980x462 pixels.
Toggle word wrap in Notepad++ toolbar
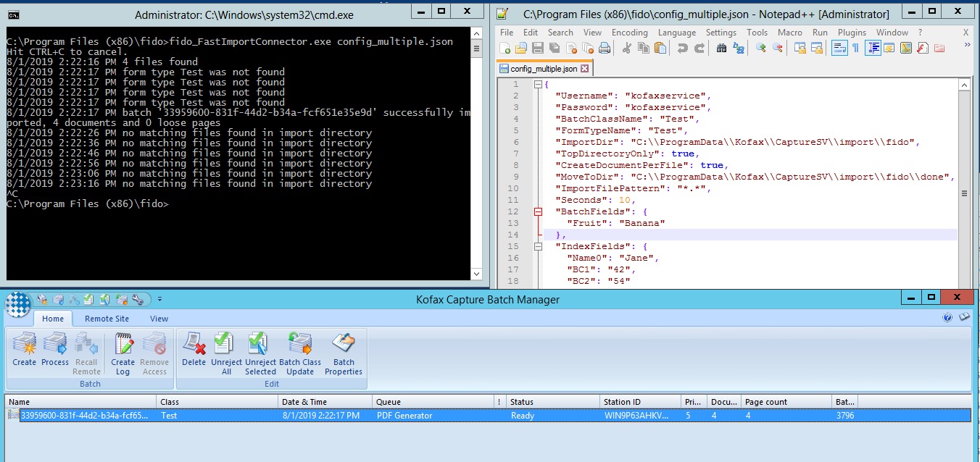pos(839,48)
